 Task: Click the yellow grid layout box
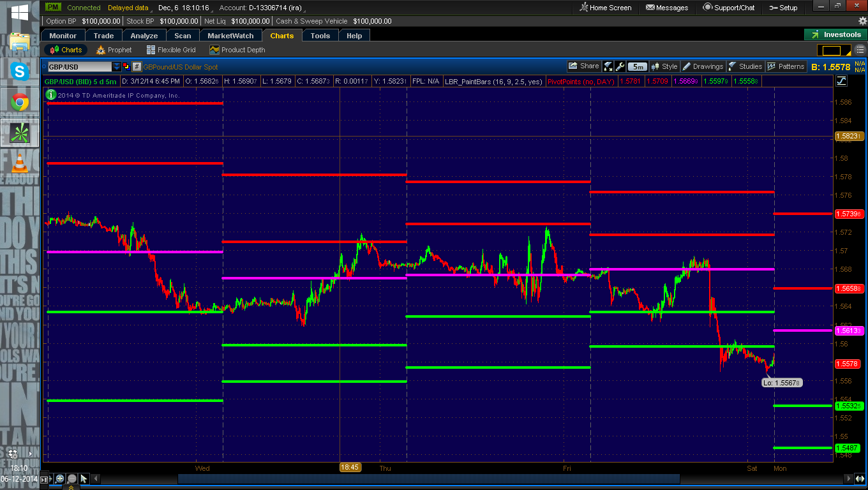click(832, 50)
